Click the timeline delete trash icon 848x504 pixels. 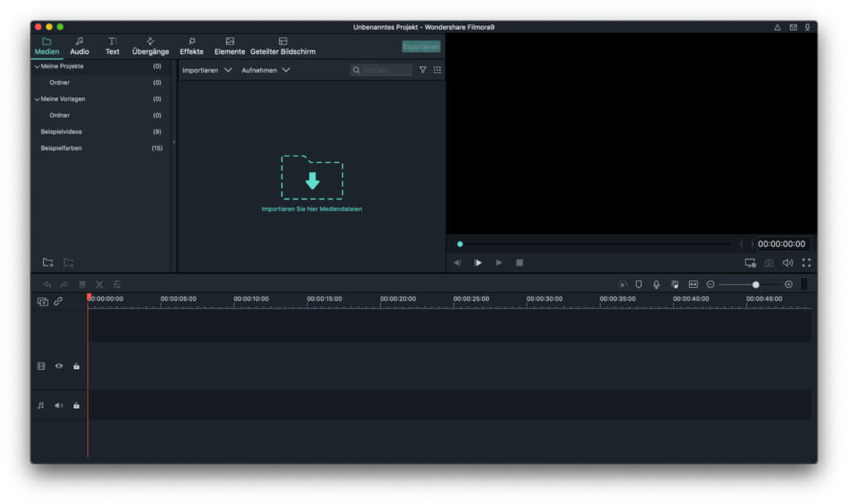pos(82,285)
